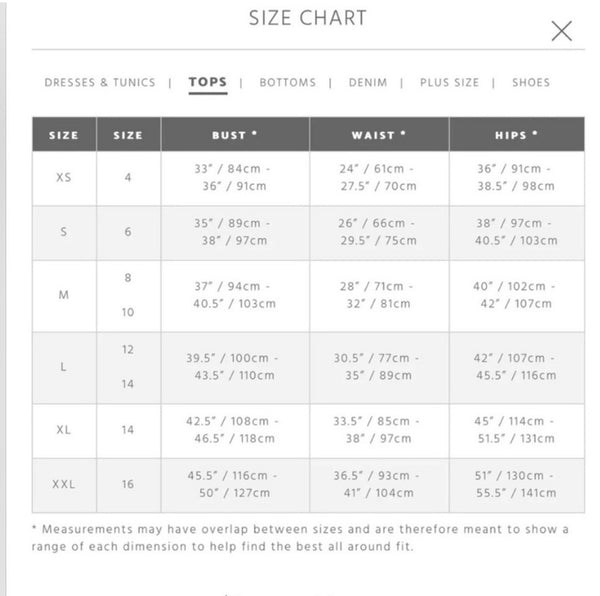The image size is (600, 596).
Task: Close the size chart with the X icon
Action: tap(562, 31)
